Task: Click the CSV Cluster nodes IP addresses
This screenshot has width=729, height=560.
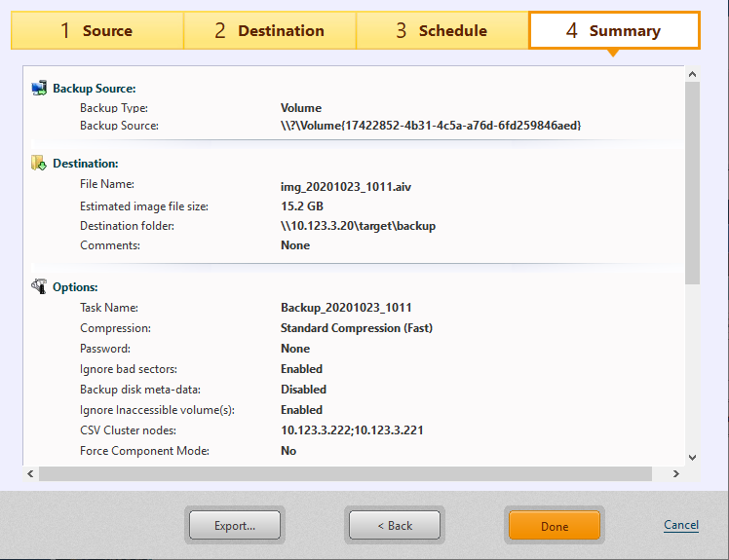Action: click(351, 430)
